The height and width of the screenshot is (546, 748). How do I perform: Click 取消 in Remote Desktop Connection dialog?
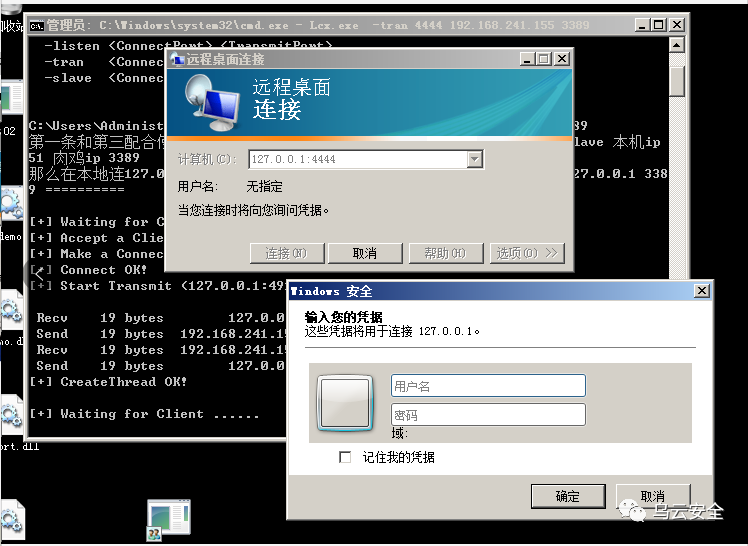pyautogui.click(x=365, y=253)
